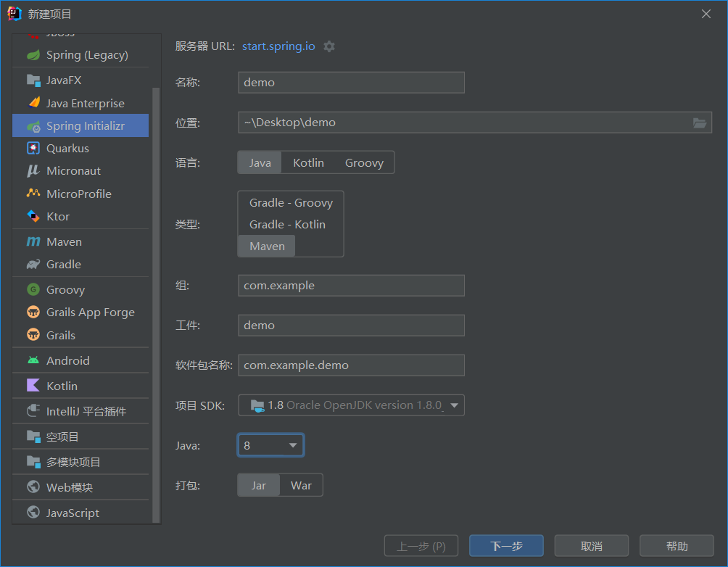Select Groovy as the language

[364, 162]
